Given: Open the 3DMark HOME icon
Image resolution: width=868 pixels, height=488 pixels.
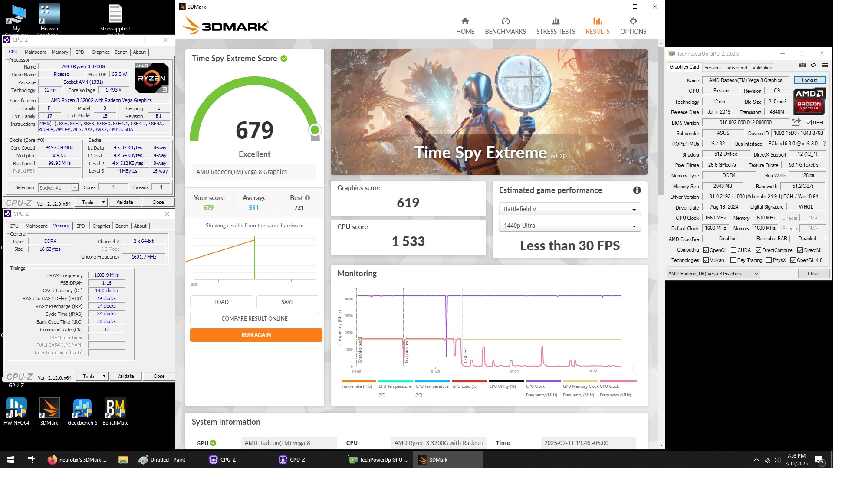Looking at the screenshot, I should [465, 21].
